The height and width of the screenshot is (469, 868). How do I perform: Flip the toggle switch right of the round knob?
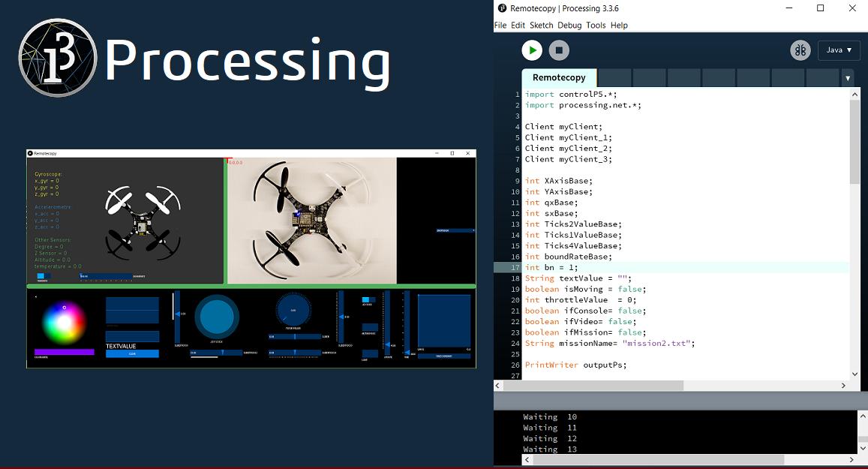pos(368,299)
